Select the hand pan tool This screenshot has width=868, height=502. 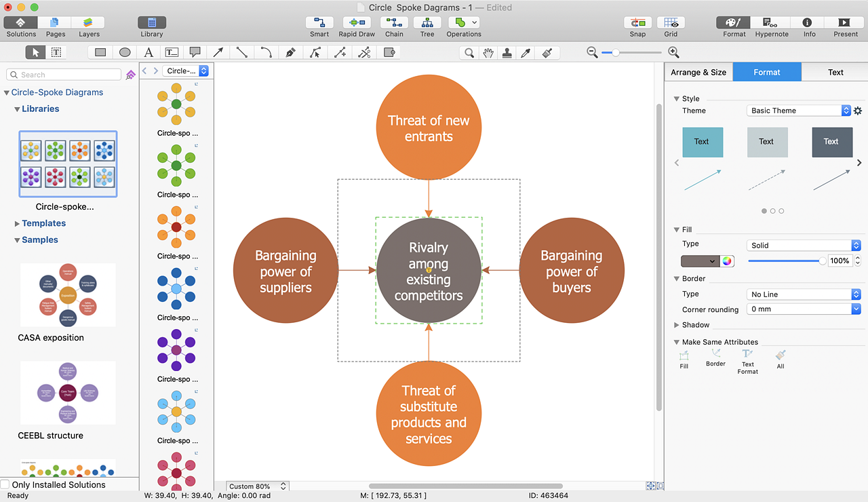click(488, 52)
